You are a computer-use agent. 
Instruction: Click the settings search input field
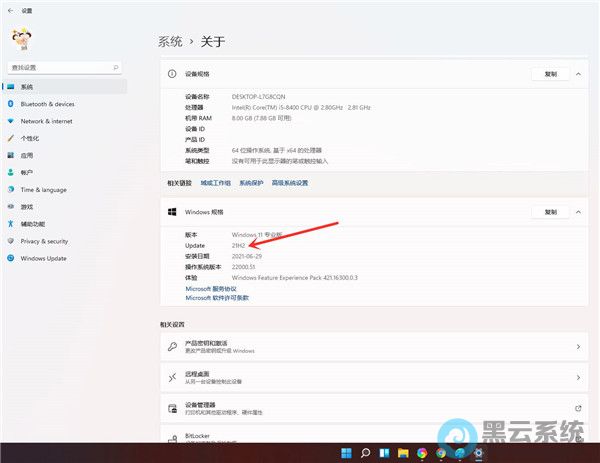click(x=64, y=68)
